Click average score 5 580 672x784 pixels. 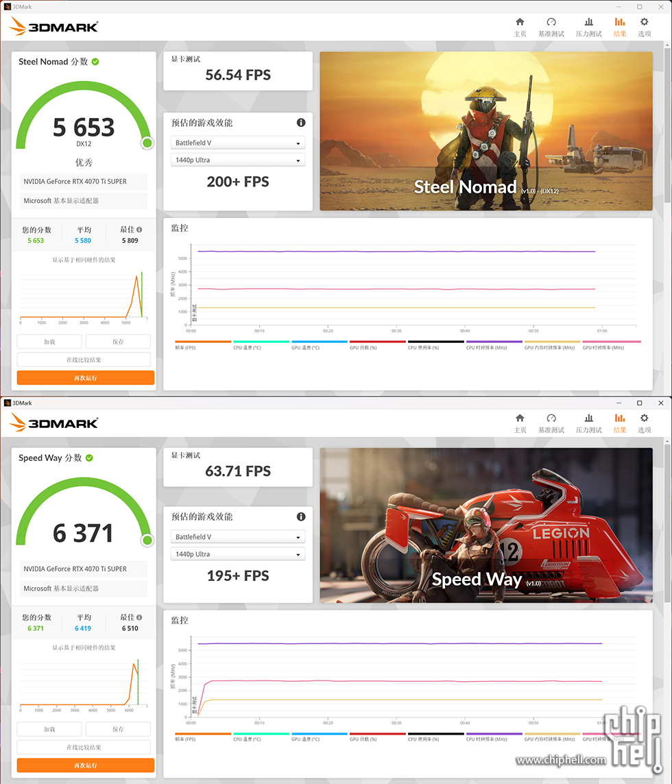(83, 241)
